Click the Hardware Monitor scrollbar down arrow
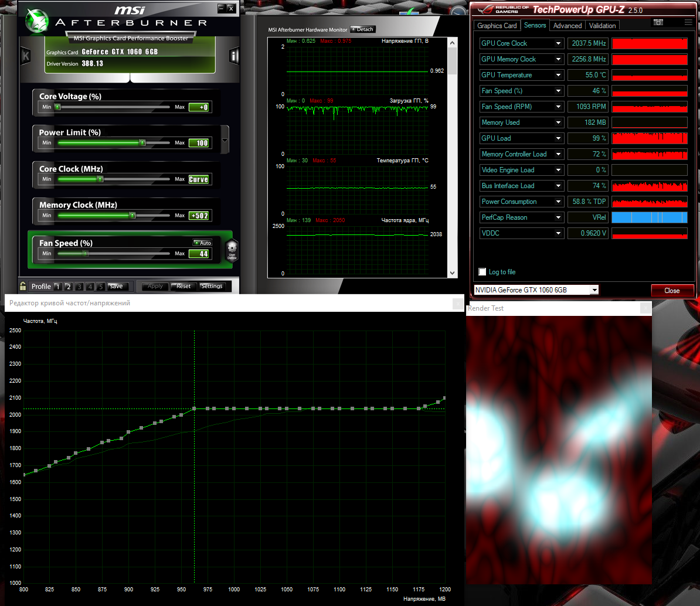The height and width of the screenshot is (606, 700). click(x=452, y=273)
